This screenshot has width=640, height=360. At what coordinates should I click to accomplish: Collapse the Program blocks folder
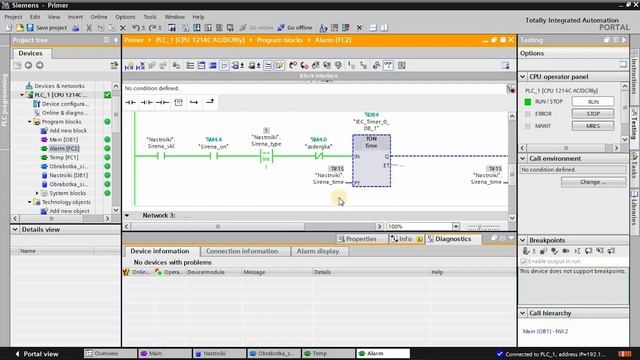[x=29, y=122]
